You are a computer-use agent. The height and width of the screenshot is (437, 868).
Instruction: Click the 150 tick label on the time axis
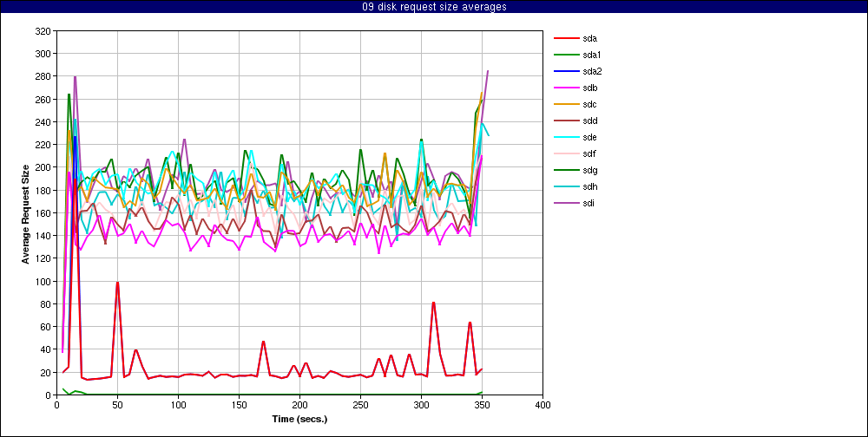click(239, 405)
